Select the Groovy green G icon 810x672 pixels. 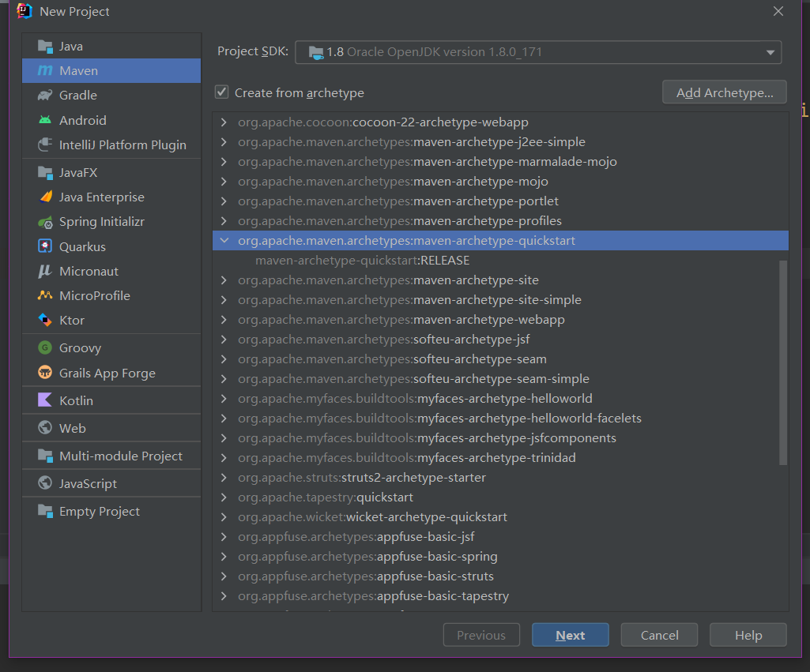45,347
